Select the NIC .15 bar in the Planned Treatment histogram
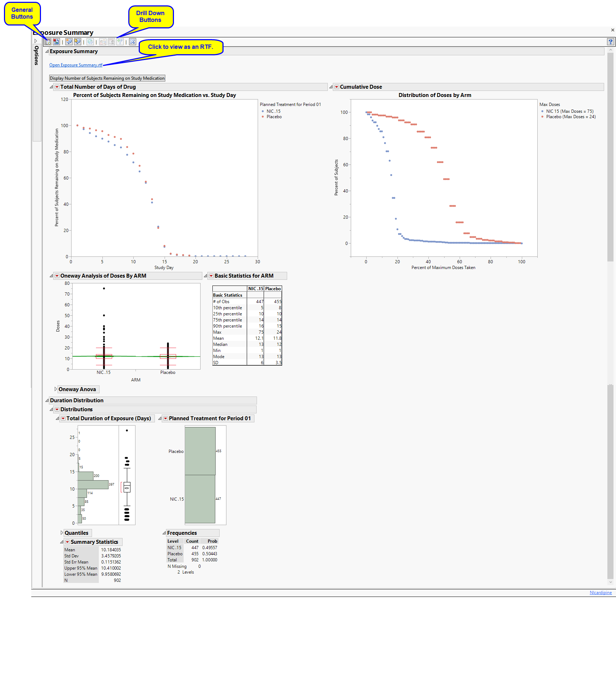Screen dimensions: 616x686 pyautogui.click(x=200, y=499)
